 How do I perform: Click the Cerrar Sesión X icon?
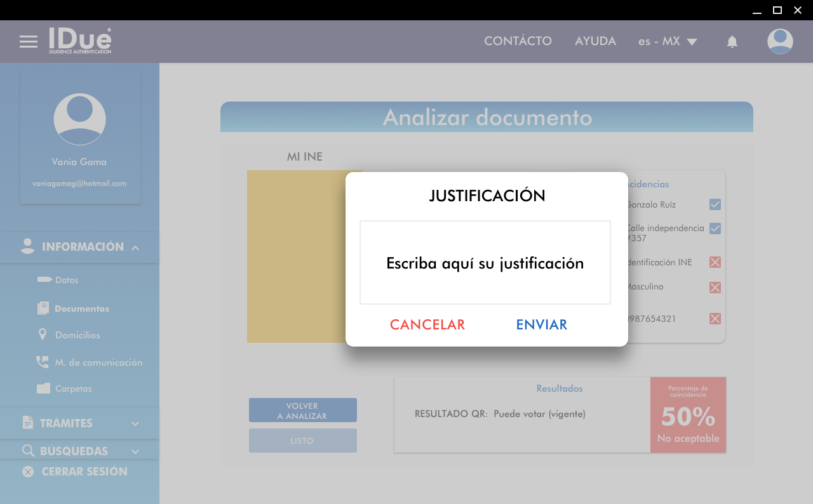point(28,472)
